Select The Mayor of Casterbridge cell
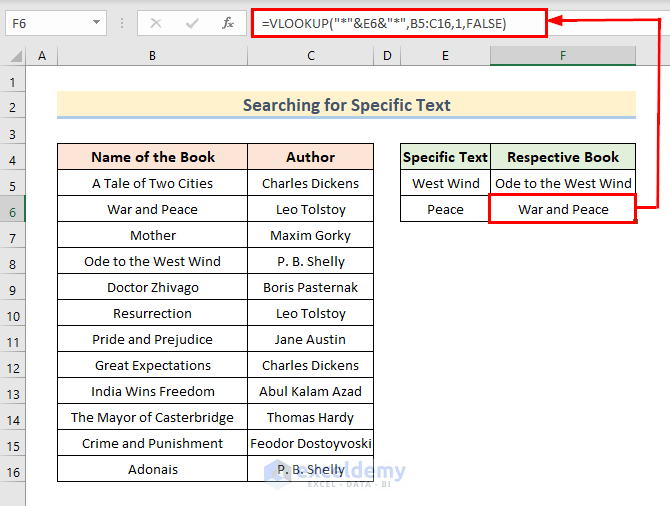This screenshot has height=506, width=670. [x=153, y=417]
